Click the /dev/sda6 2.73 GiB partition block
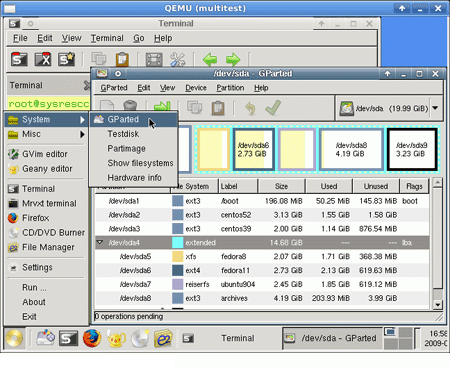The height and width of the screenshot is (369, 450). (253, 149)
